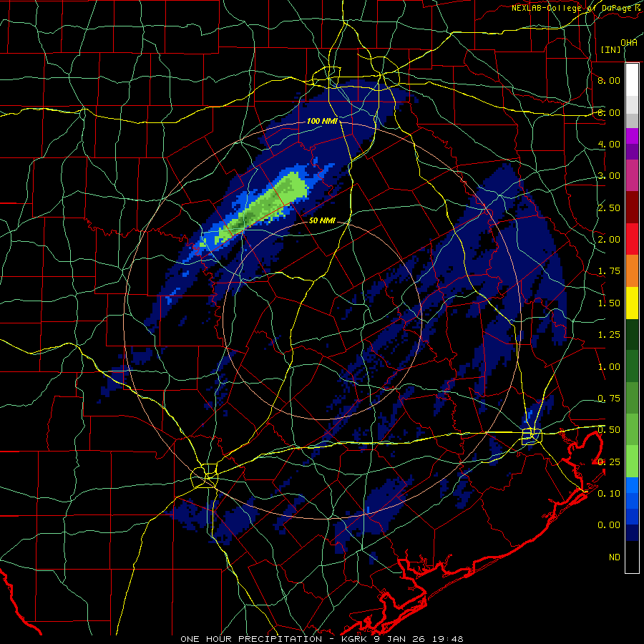Pick the darkest green swatch at 1.25

click(x=632, y=334)
